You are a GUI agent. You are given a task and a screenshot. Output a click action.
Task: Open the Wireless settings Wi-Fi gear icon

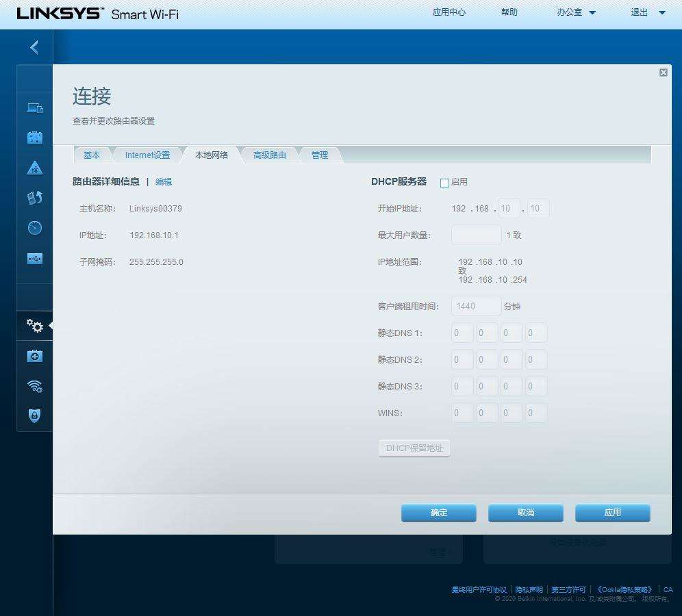pyautogui.click(x=35, y=386)
